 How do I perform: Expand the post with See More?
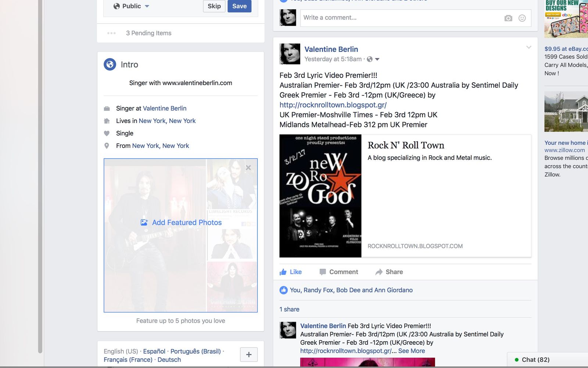coord(411,351)
